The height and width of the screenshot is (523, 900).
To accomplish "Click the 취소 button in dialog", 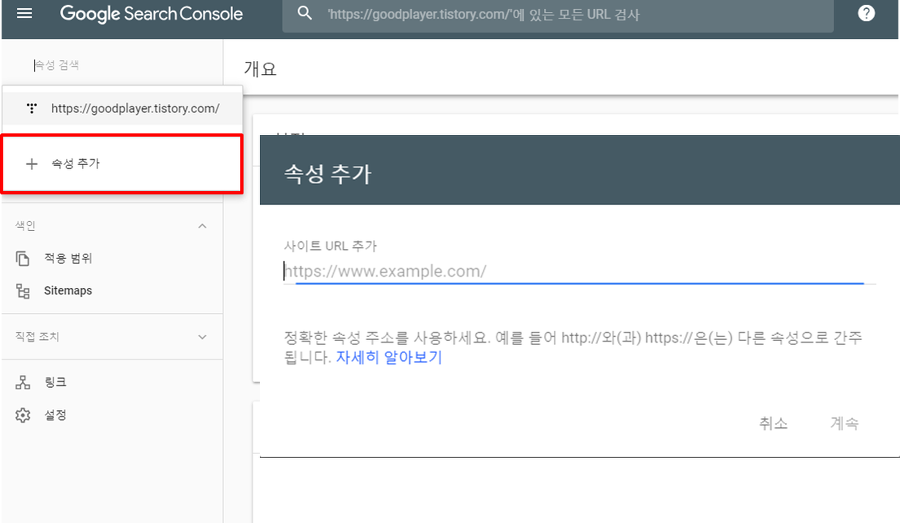I will (773, 423).
